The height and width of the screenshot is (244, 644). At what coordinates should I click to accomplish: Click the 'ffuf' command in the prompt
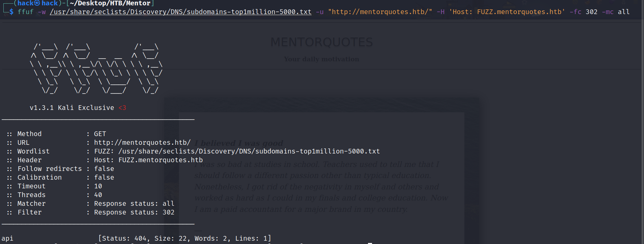pyautogui.click(x=26, y=12)
